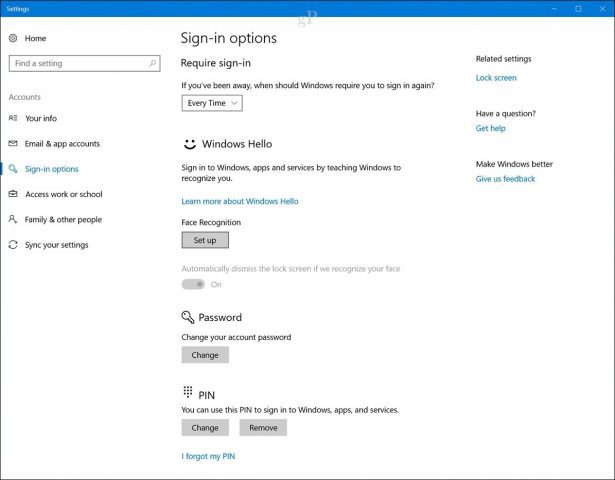Image resolution: width=615 pixels, height=480 pixels.
Task: Close the Settings window
Action: point(602,9)
